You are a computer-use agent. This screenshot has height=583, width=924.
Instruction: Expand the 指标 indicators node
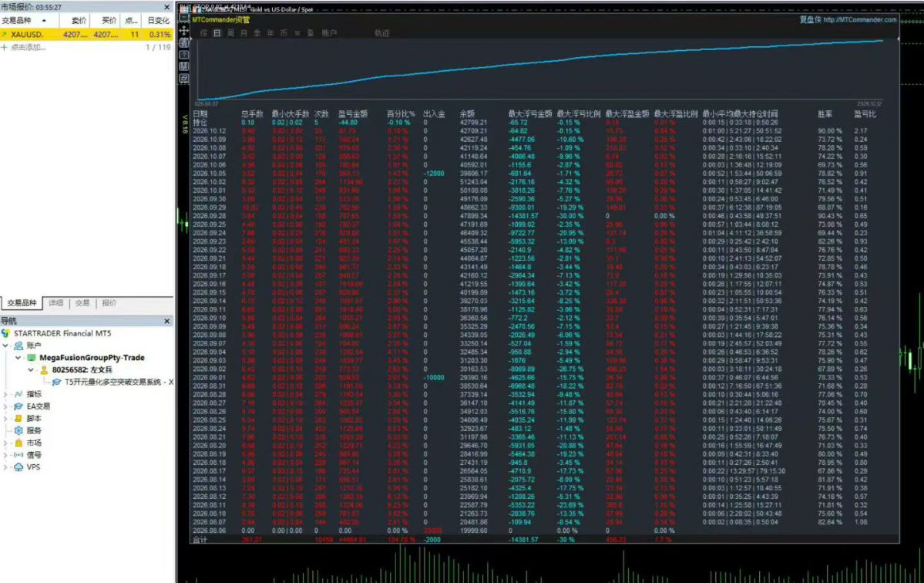[x=5, y=394]
